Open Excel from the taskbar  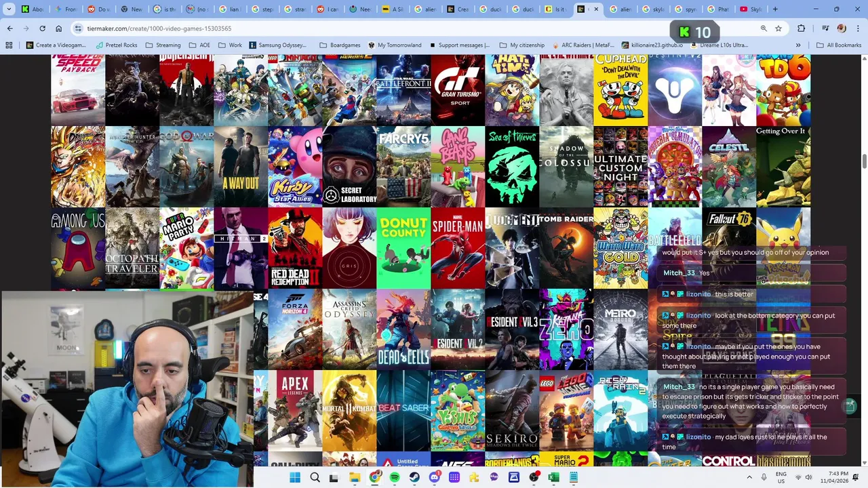[554, 477]
